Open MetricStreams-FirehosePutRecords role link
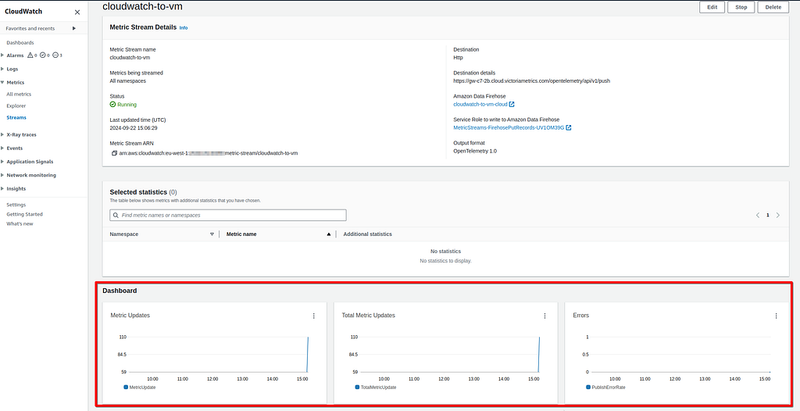 (509, 128)
